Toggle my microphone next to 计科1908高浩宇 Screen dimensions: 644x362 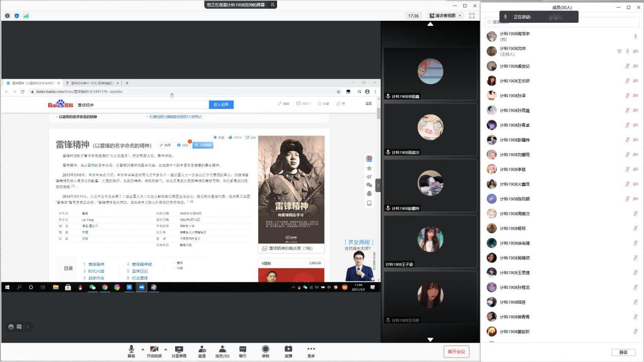pos(635,37)
